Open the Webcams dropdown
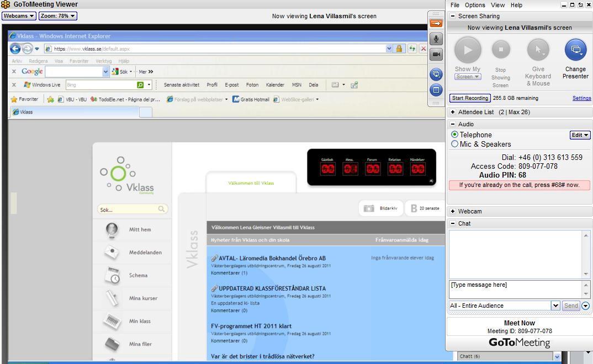This screenshot has width=593, height=364. click(19, 16)
